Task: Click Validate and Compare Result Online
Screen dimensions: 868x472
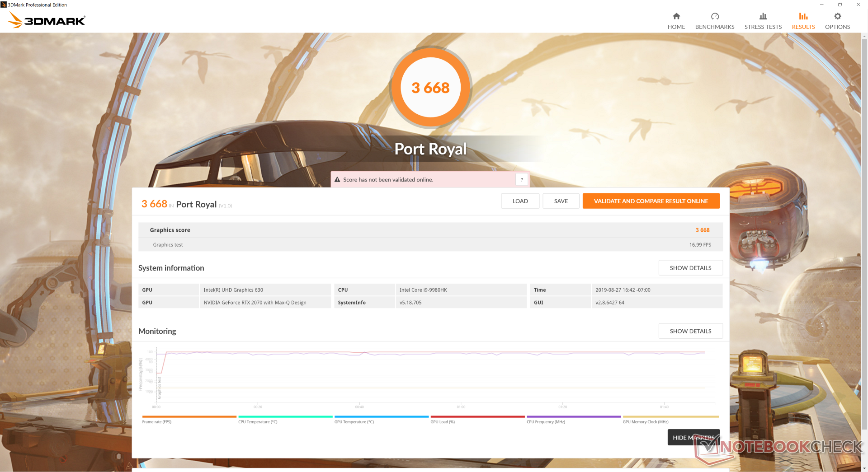Action: (x=651, y=201)
